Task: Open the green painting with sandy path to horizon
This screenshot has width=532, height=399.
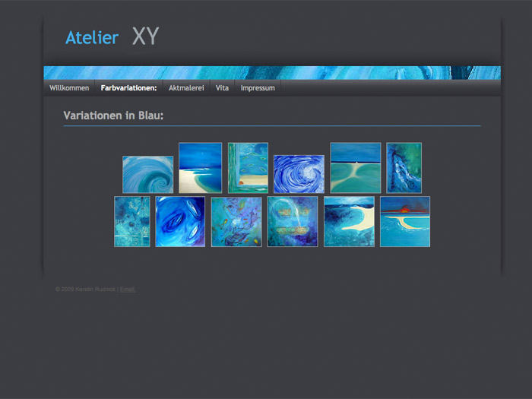Action: pos(355,168)
